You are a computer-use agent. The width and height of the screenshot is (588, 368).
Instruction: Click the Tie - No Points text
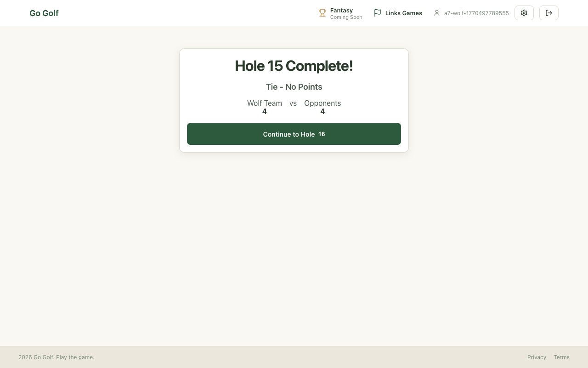tap(294, 87)
